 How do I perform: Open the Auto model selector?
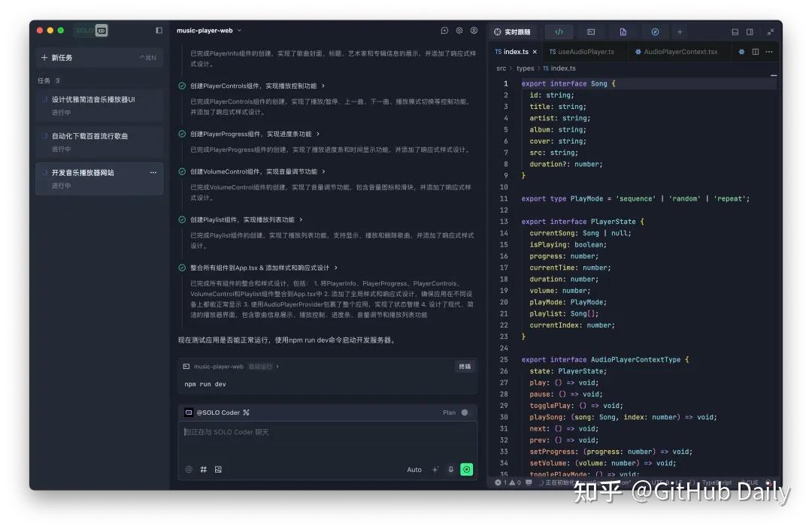tap(414, 470)
